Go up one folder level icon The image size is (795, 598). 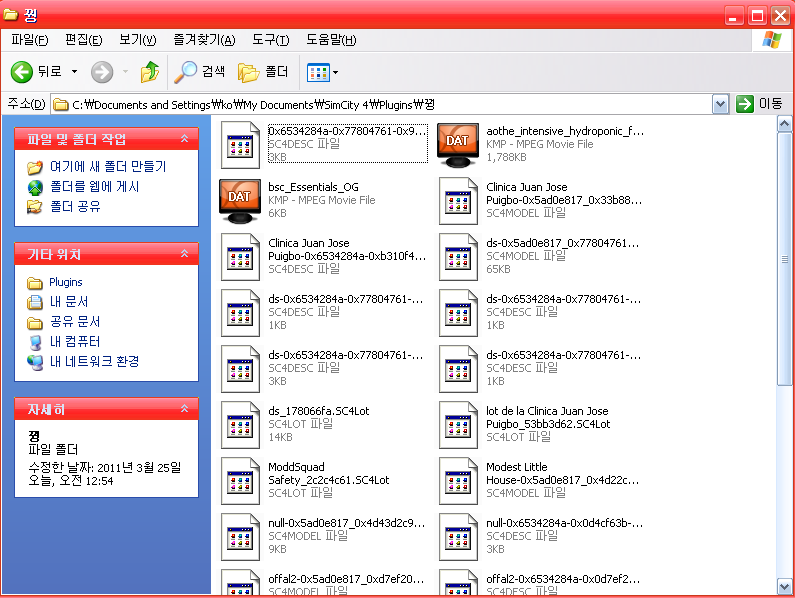tap(150, 72)
